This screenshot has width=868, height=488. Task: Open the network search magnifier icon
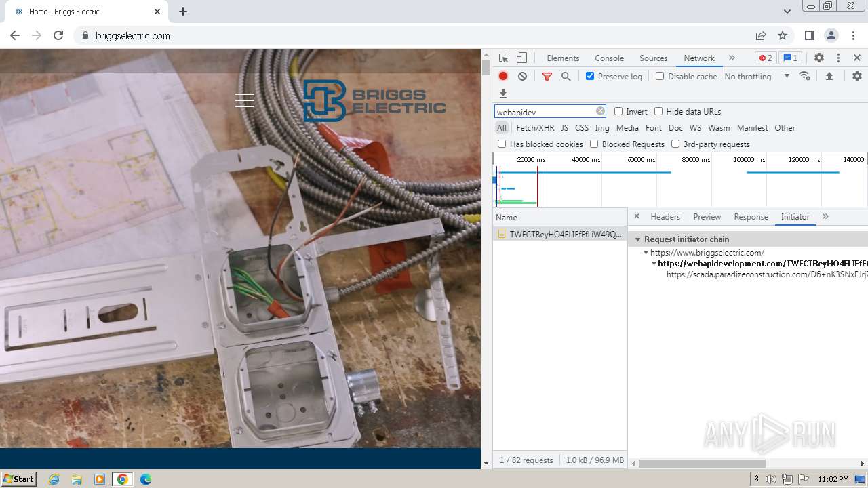click(566, 77)
